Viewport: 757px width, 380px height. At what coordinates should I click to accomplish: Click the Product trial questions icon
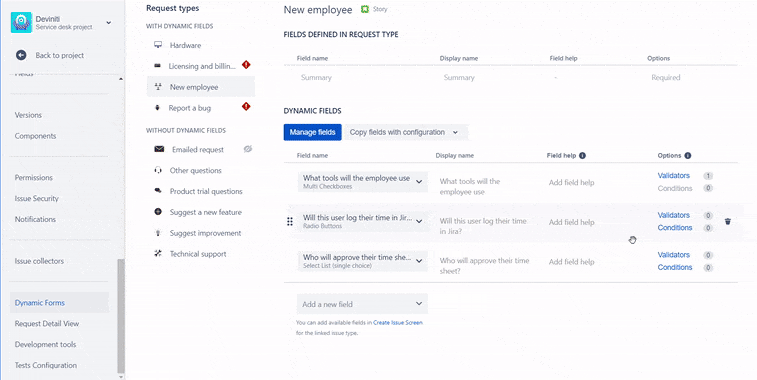pos(157,191)
